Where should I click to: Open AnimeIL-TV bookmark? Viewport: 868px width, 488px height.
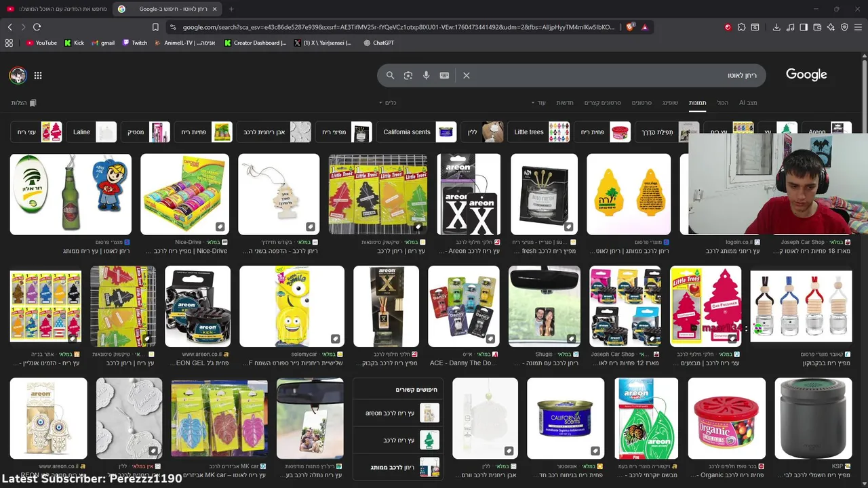point(185,43)
